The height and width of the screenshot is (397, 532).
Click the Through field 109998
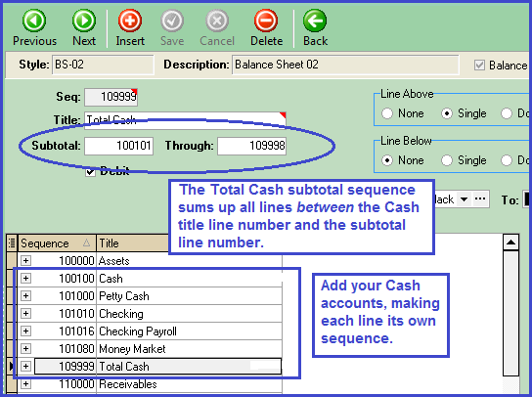tap(251, 146)
